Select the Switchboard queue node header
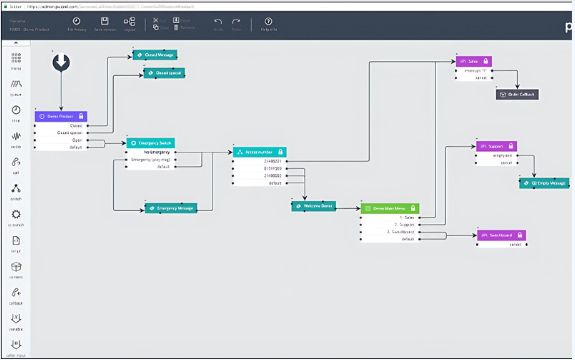 click(501, 235)
